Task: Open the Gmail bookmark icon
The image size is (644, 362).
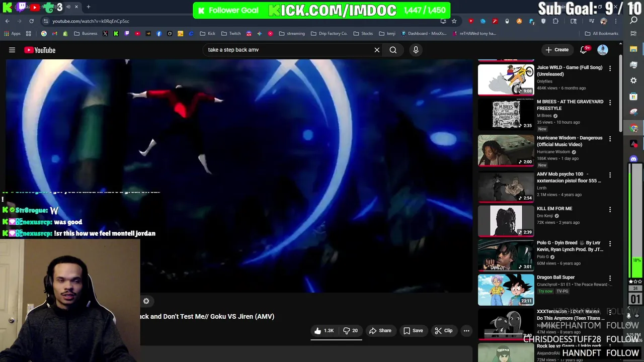Action: click(54, 34)
